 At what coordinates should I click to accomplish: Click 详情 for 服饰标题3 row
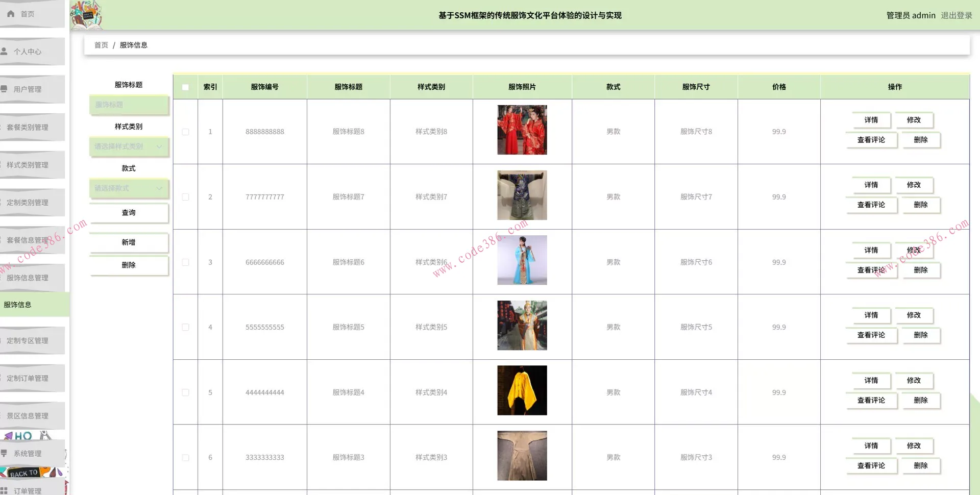pyautogui.click(x=871, y=445)
